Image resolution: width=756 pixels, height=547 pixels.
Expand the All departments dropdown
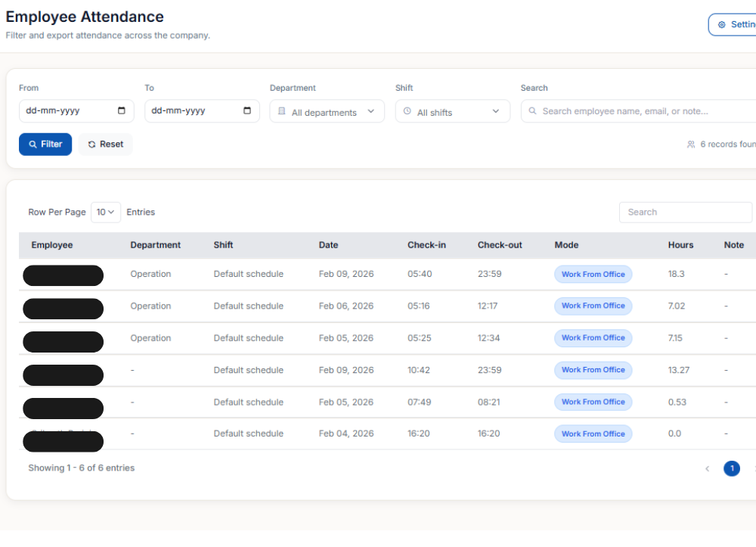(x=327, y=112)
